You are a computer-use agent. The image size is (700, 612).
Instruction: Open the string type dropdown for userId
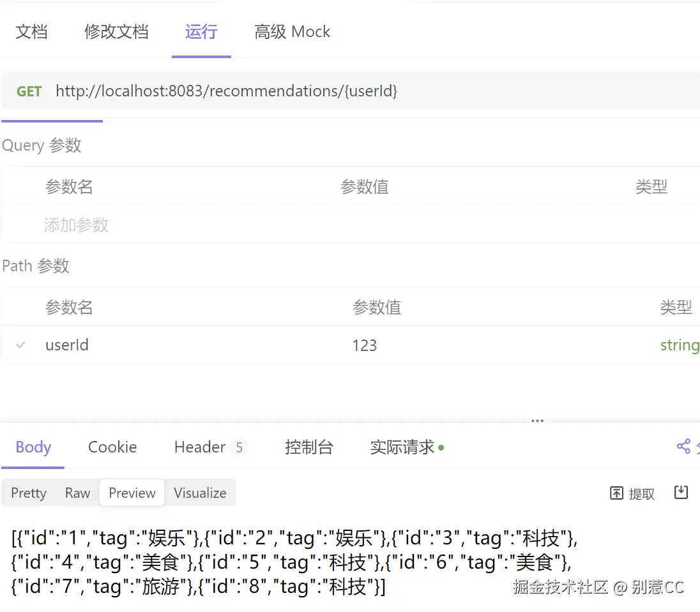tap(680, 345)
